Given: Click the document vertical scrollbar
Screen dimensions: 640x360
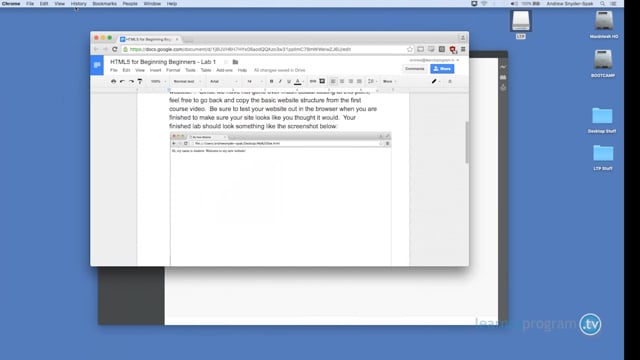Looking at the screenshot, I should (x=467, y=142).
